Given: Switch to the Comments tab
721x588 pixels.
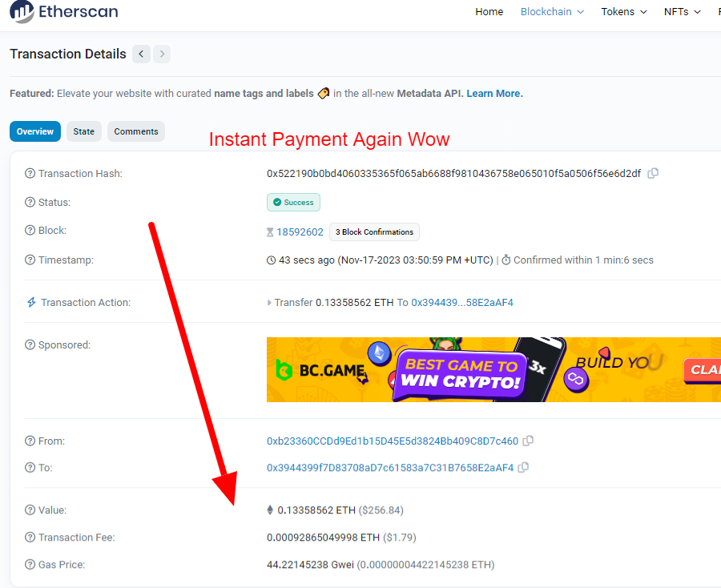Looking at the screenshot, I should [136, 131].
